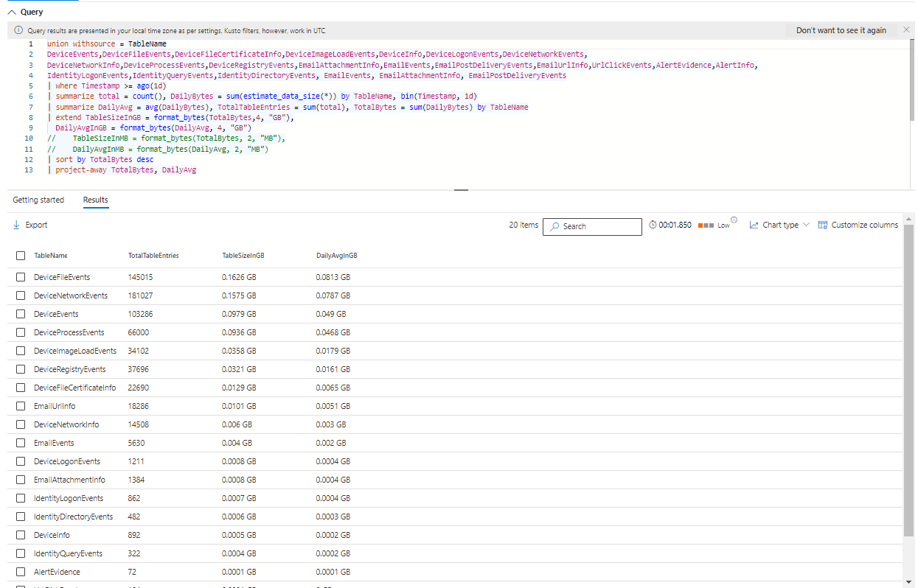The width and height of the screenshot is (918, 588).
Task: Click the Export download icon
Action: (x=17, y=225)
